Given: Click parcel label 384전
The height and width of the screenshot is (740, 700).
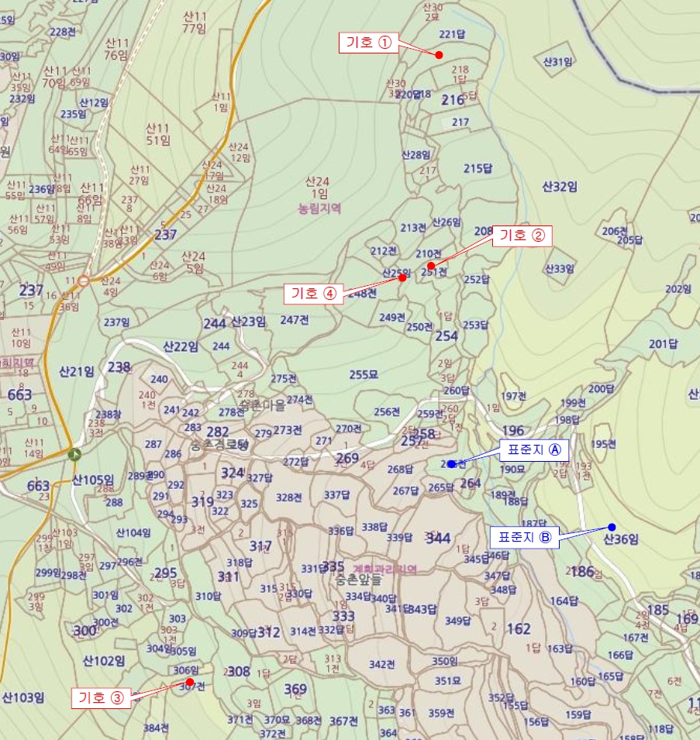Looking at the screenshot, I should click(x=156, y=728).
